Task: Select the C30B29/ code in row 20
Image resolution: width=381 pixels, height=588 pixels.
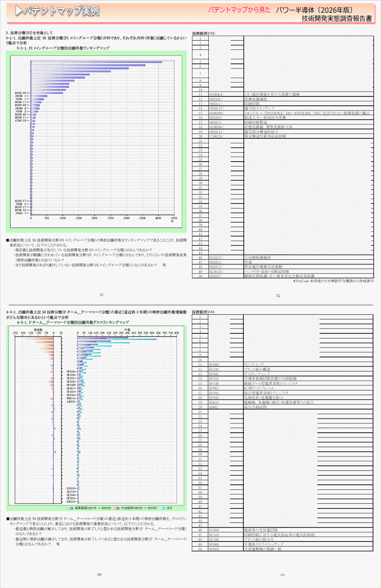Action: [x=216, y=136]
